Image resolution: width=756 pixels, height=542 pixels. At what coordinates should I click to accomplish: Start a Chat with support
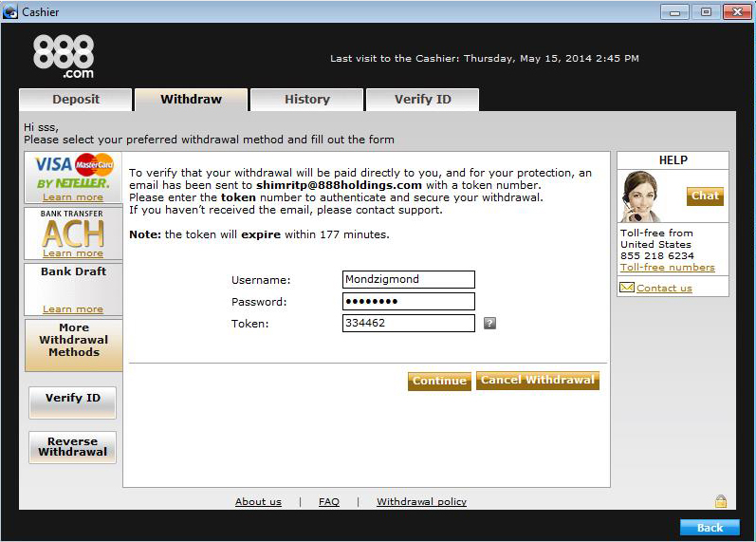(x=705, y=196)
